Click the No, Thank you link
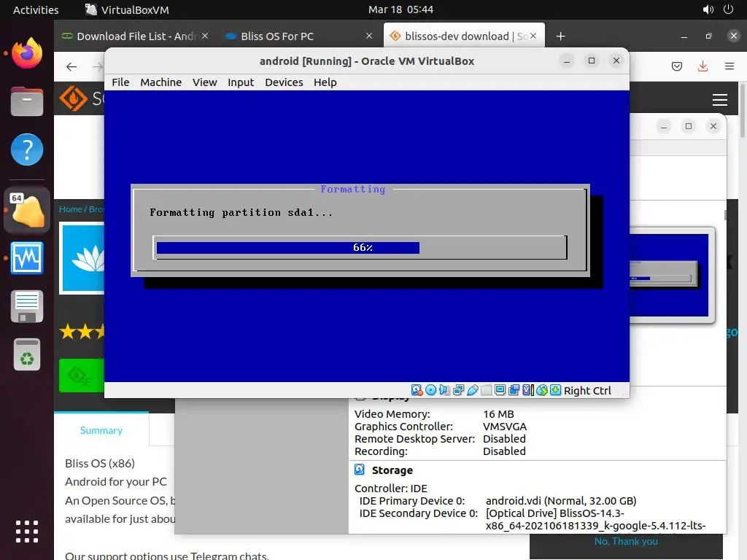This screenshot has width=747, height=560. 626,542
